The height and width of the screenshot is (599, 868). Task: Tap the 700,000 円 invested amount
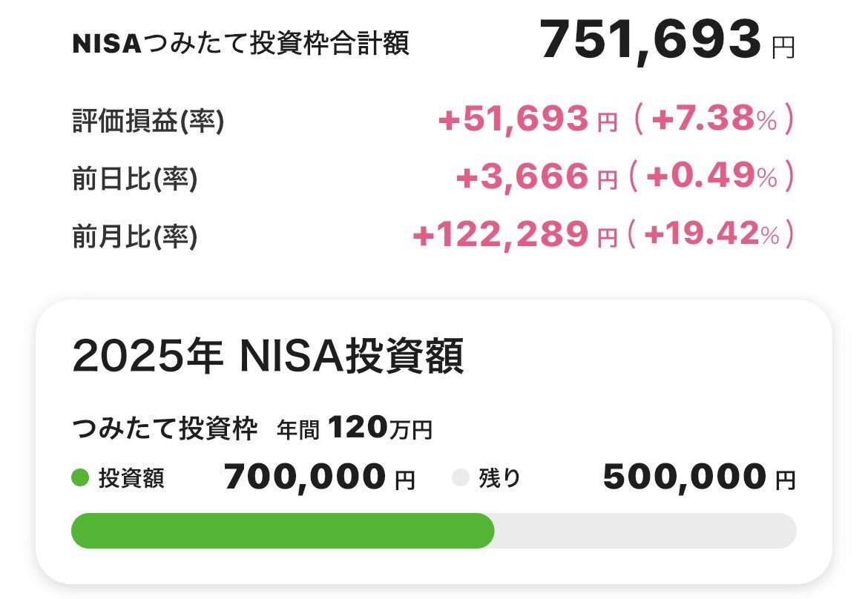(x=320, y=477)
